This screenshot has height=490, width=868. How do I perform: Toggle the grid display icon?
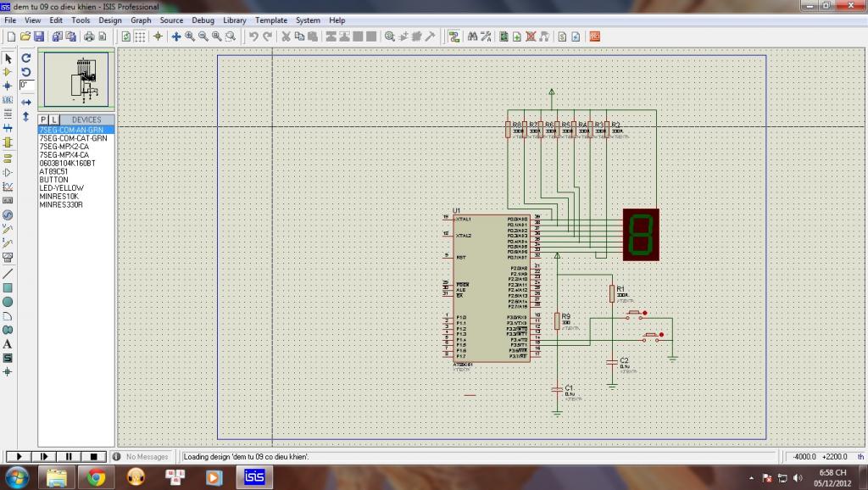tap(140, 36)
